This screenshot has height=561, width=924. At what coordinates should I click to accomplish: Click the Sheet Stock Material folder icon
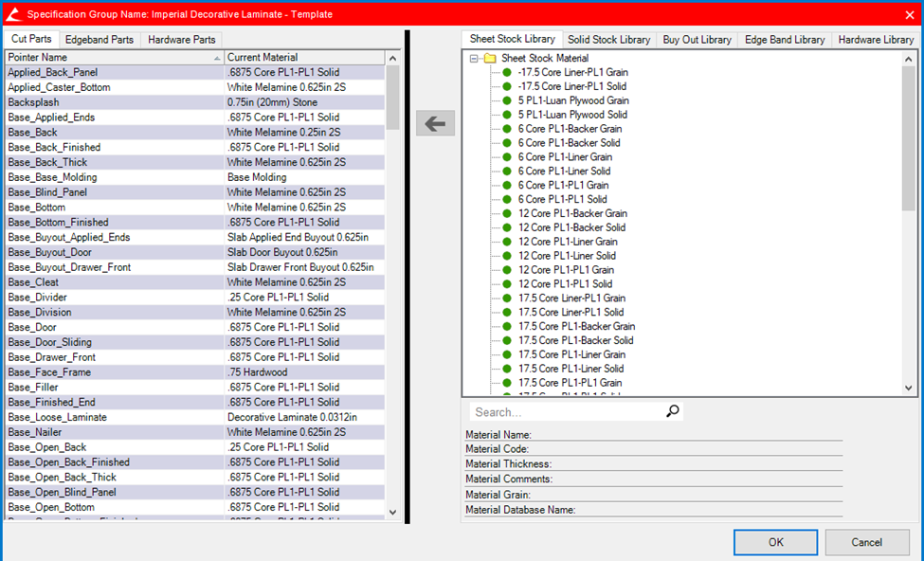click(x=490, y=59)
